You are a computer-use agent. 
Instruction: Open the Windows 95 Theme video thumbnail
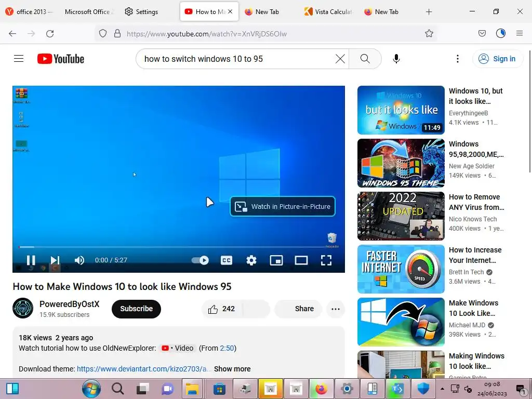[401, 163]
